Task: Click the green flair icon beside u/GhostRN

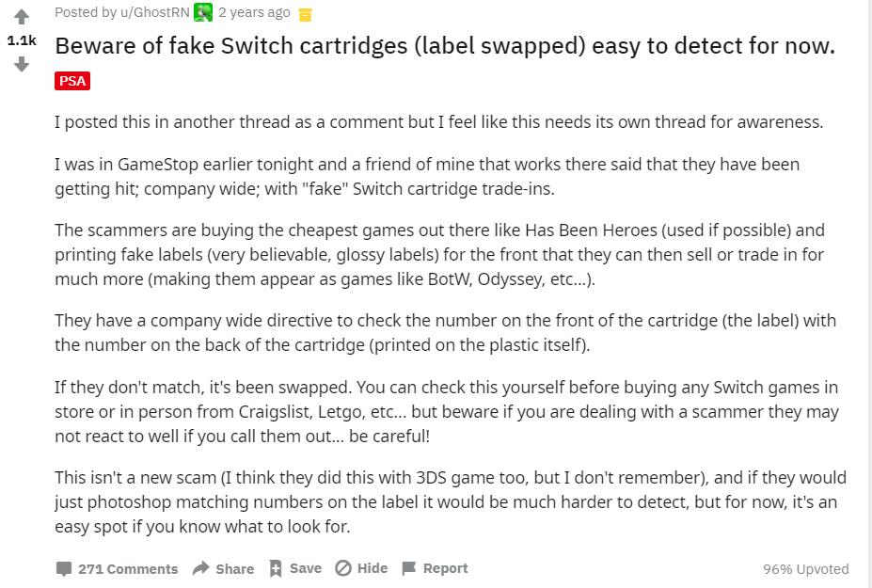Action: 203,12
